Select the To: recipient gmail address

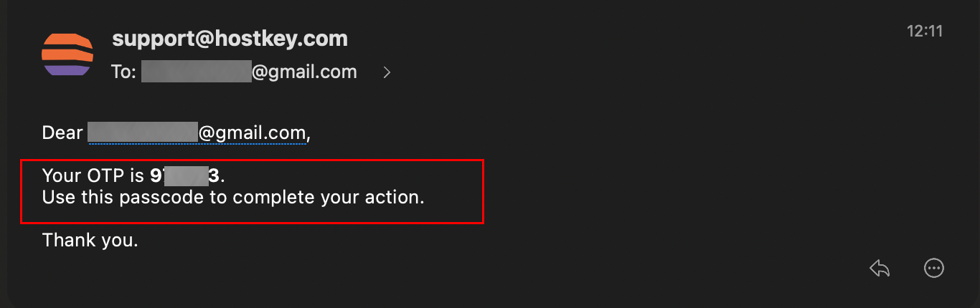pyautogui.click(x=249, y=72)
